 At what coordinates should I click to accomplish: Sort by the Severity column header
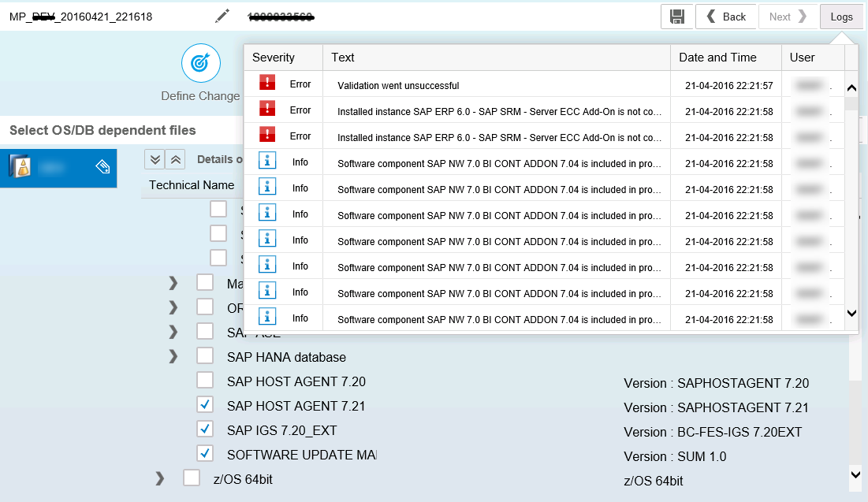coord(284,58)
